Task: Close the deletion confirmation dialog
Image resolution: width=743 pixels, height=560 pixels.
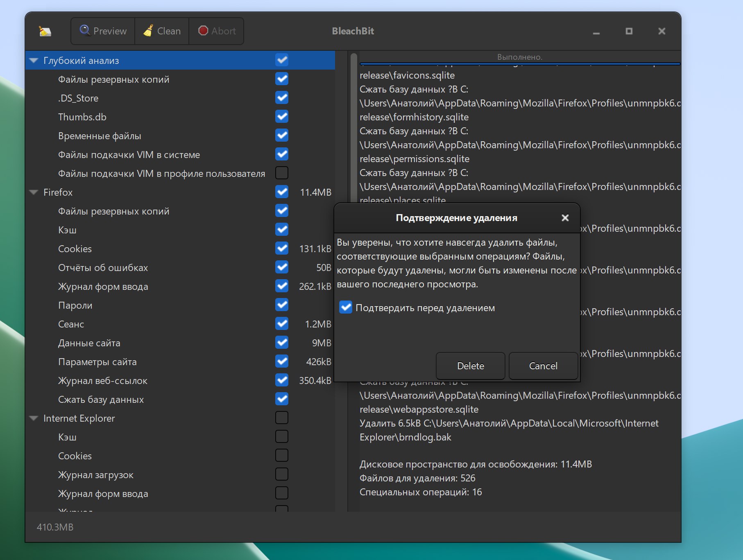Action: (x=565, y=218)
